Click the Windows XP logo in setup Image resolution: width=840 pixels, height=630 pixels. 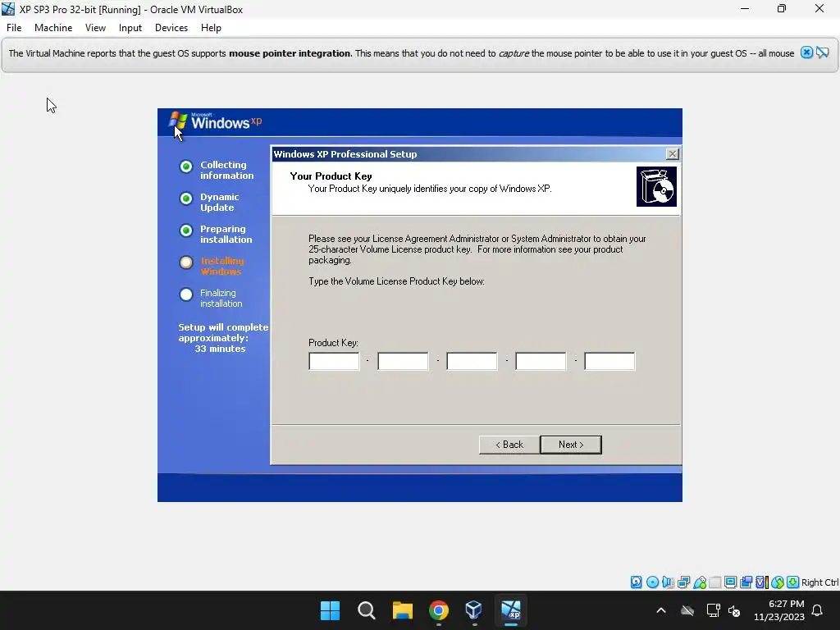click(216, 121)
